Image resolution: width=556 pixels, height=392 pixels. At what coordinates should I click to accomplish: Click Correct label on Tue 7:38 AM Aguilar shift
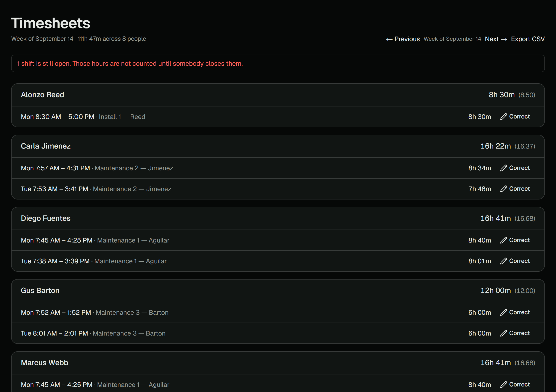tap(519, 261)
